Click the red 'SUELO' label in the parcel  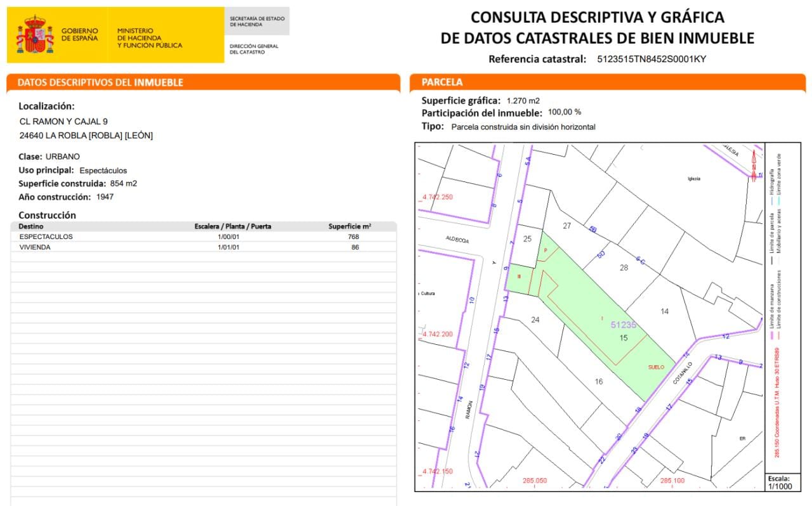tap(656, 367)
